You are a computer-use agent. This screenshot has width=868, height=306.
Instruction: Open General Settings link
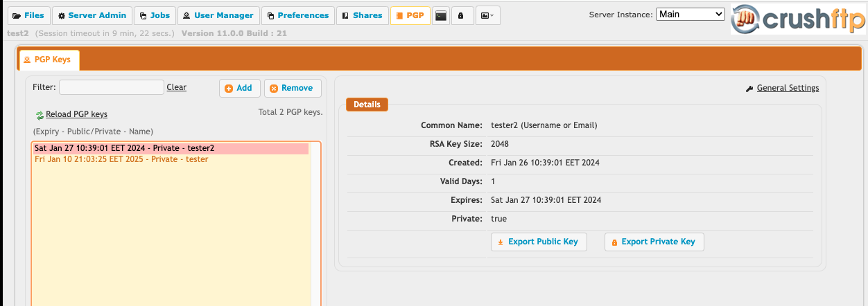coord(788,88)
